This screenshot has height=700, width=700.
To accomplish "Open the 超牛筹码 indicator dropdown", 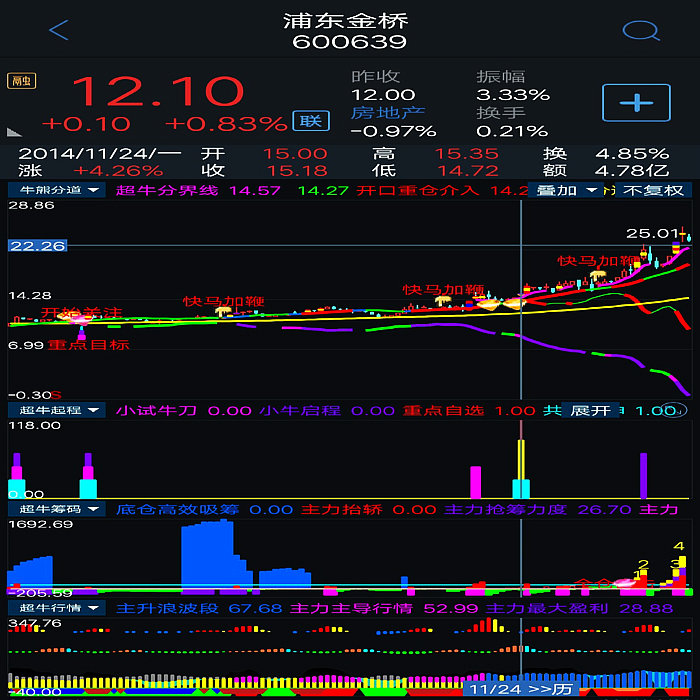I will tap(56, 509).
